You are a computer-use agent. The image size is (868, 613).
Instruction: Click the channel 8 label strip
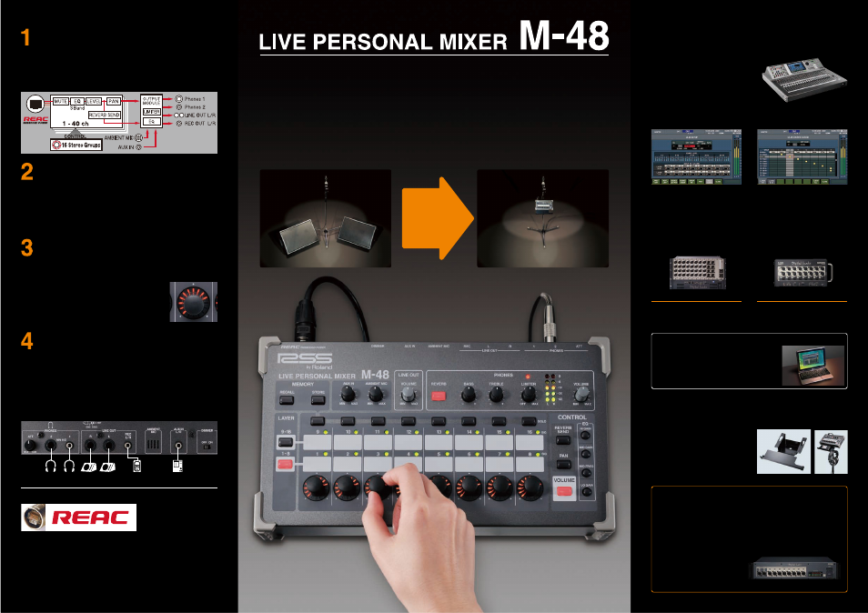[530, 464]
